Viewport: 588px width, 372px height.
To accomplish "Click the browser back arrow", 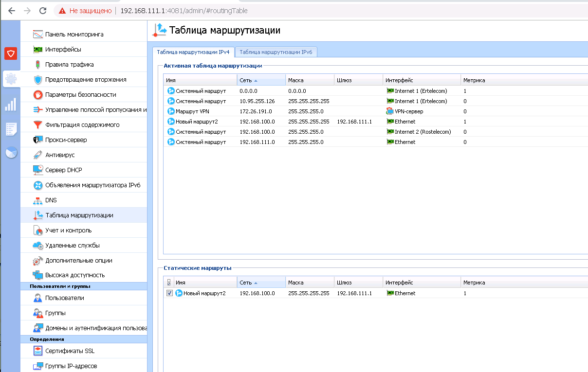I will click(x=12, y=10).
